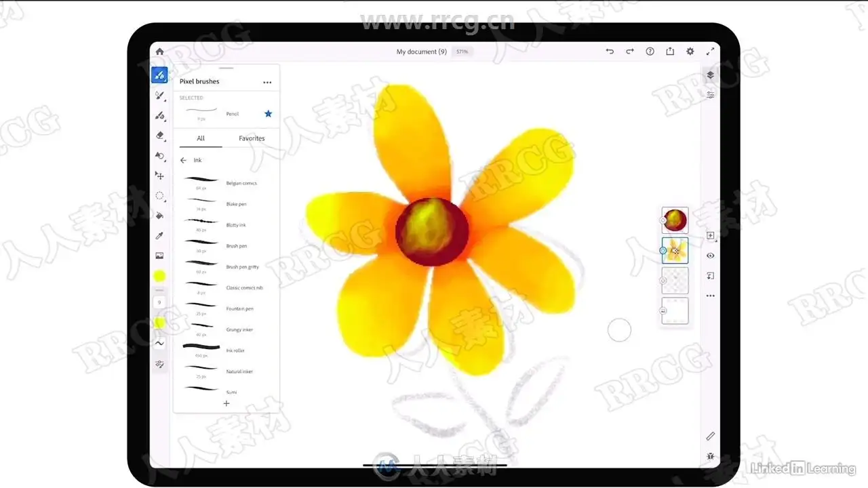This screenshot has height=488, width=868.
Task: Switch to the Favorites tab
Action: [x=252, y=138]
